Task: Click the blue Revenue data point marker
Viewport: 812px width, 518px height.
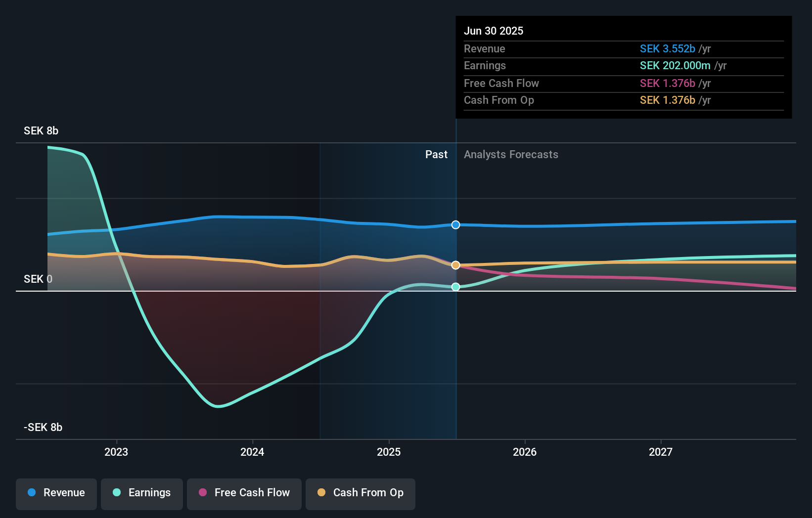Action: click(455, 225)
